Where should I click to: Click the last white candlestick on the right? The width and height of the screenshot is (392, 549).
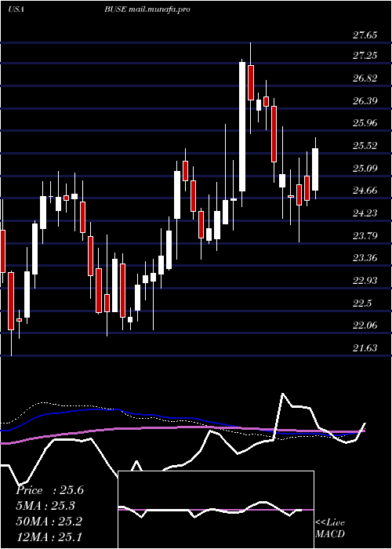pos(315,169)
